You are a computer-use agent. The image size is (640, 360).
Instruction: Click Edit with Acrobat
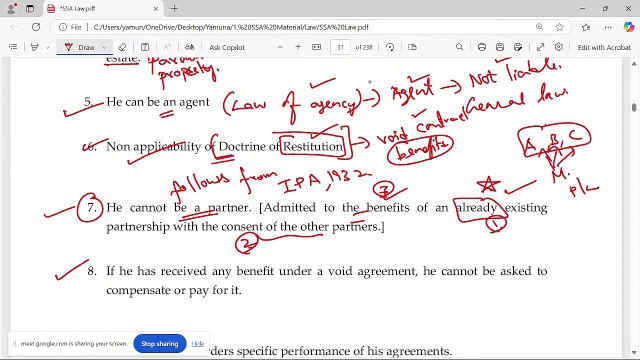click(604, 47)
